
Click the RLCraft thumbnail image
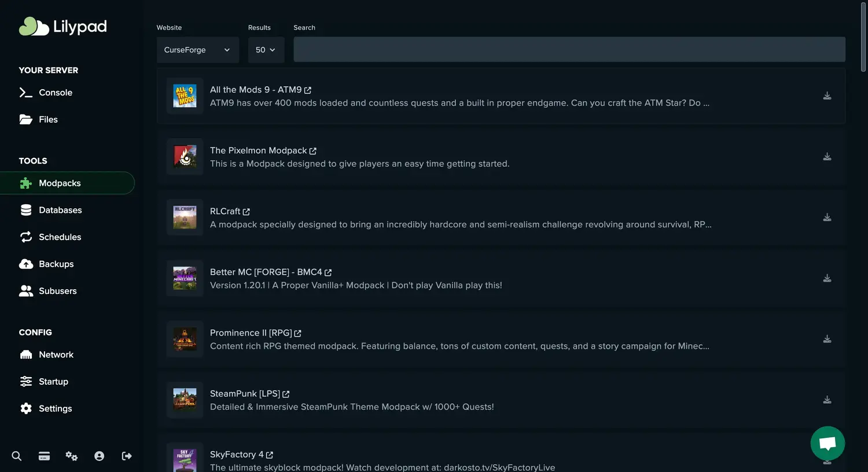185,217
